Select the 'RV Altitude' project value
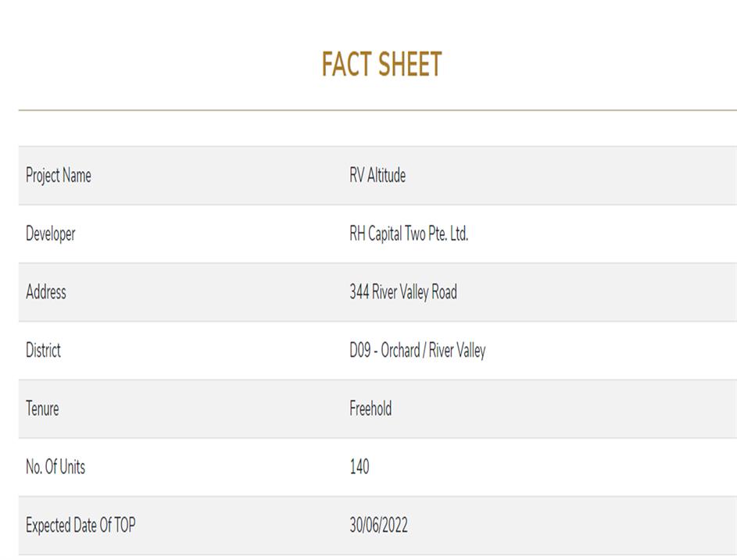Viewport: 737px width, 560px height. [x=377, y=176]
